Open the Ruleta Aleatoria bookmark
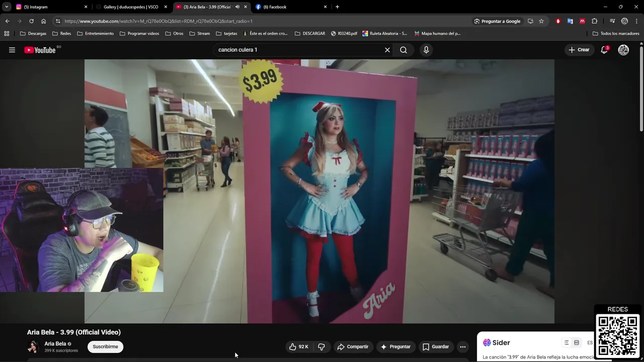 click(385, 34)
